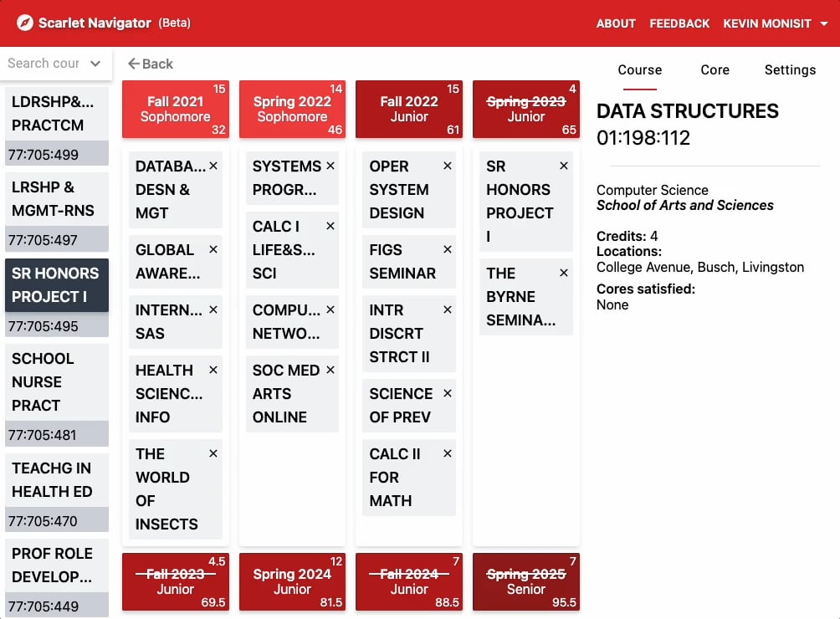Screen dimensions: 840x619
Task: Remove SCIENCE OF PREV course
Action: pyautogui.click(x=448, y=394)
